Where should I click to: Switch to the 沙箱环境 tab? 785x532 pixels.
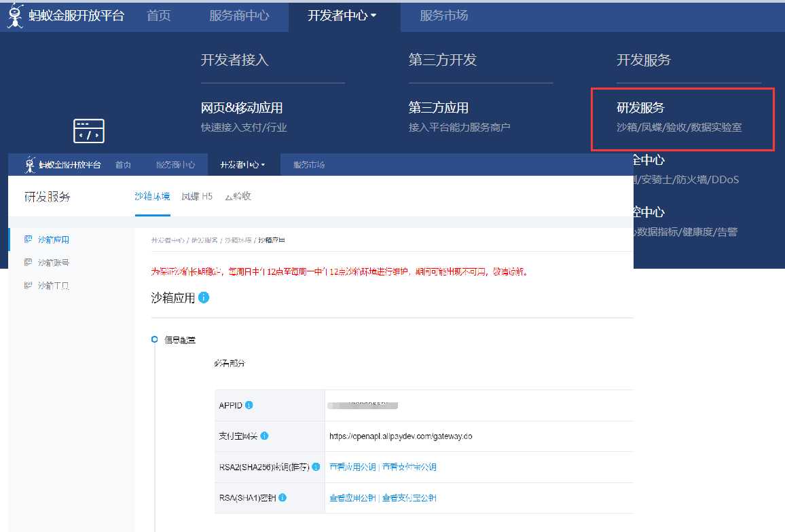point(152,196)
